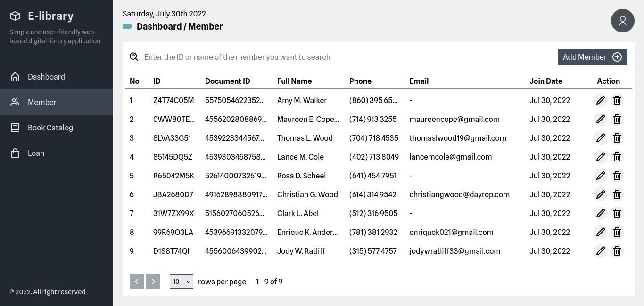This screenshot has height=306, width=644.
Task: Delete Clark L. Abel's member entry
Action: pyautogui.click(x=617, y=213)
